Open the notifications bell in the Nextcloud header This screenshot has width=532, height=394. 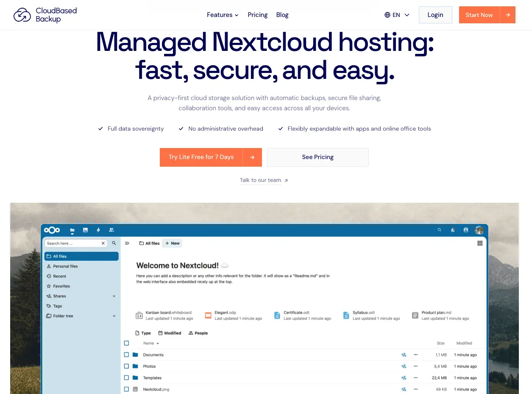click(453, 230)
